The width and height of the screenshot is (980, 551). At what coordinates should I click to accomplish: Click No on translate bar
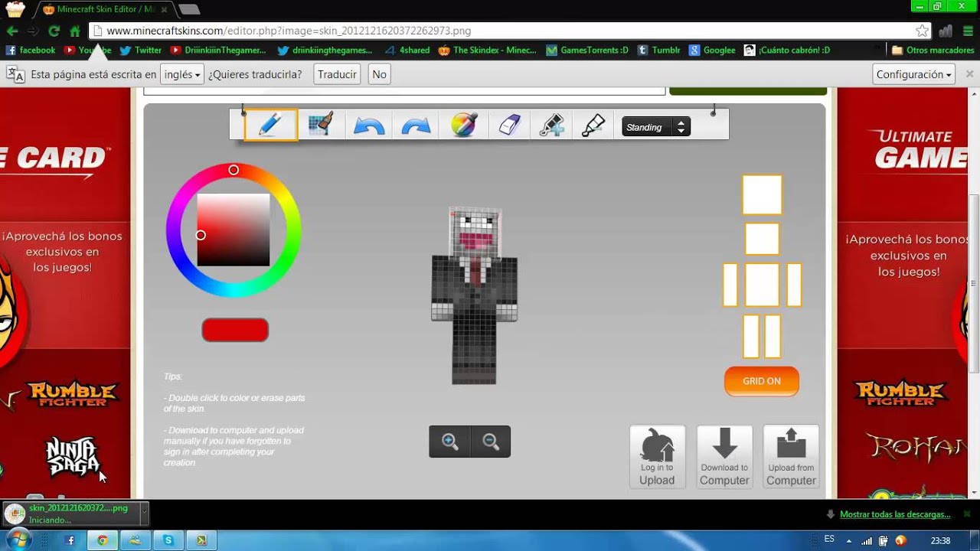coord(379,74)
